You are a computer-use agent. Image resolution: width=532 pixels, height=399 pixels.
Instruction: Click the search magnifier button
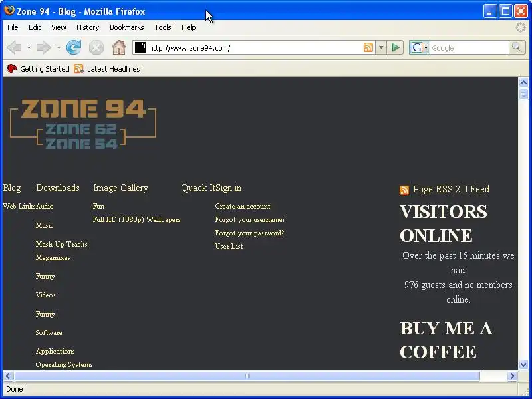tap(517, 47)
